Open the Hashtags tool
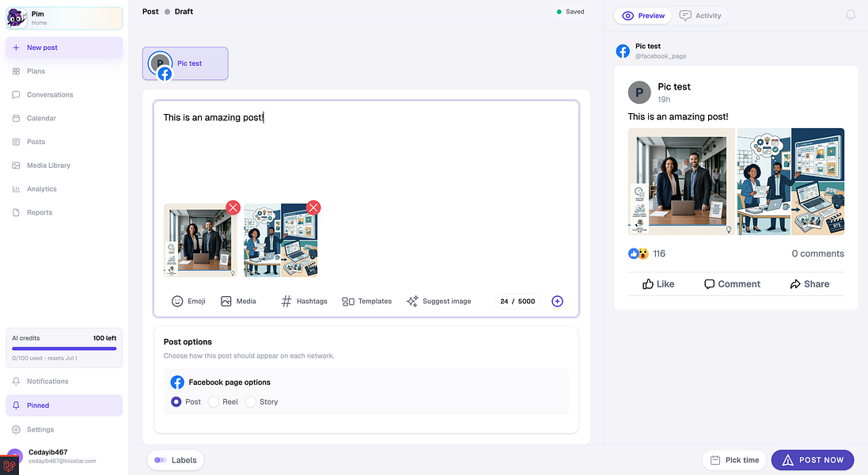Image resolution: width=868 pixels, height=475 pixels. pos(304,301)
